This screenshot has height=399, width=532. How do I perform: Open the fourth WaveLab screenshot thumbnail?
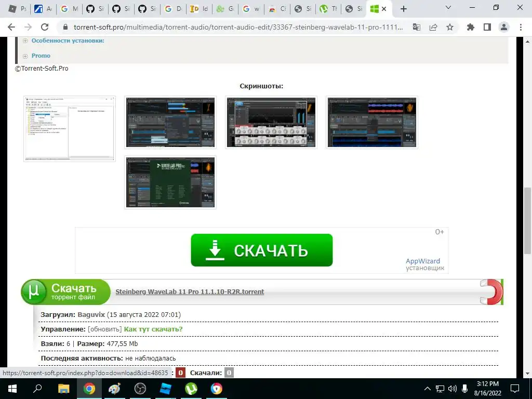(x=372, y=123)
